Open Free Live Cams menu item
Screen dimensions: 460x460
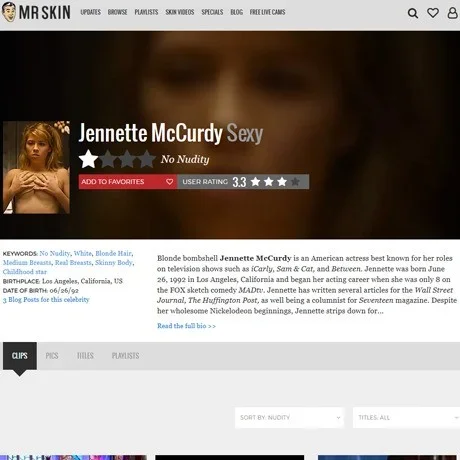(267, 12)
